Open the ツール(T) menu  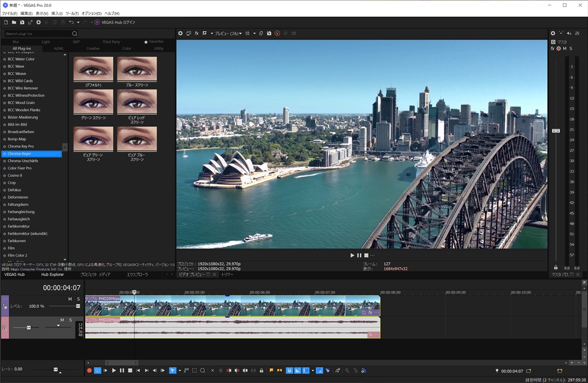(72, 13)
